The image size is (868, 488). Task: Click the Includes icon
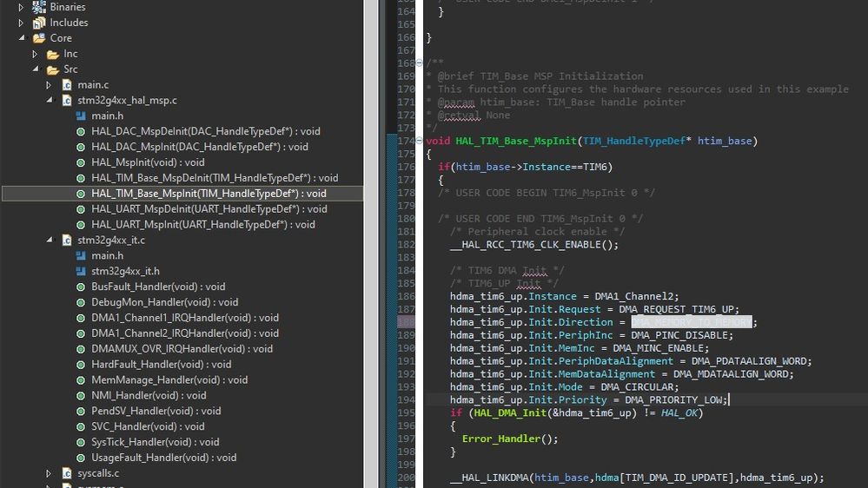39,23
